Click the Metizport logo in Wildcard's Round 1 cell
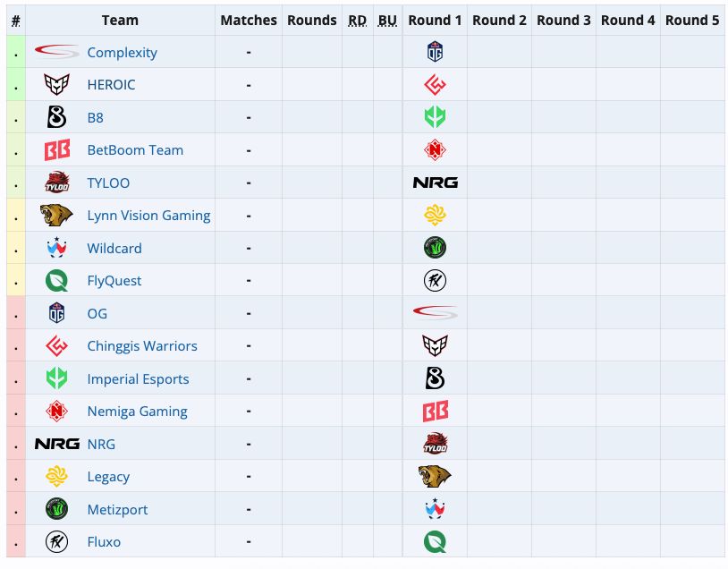The image size is (728, 569). tap(435, 248)
